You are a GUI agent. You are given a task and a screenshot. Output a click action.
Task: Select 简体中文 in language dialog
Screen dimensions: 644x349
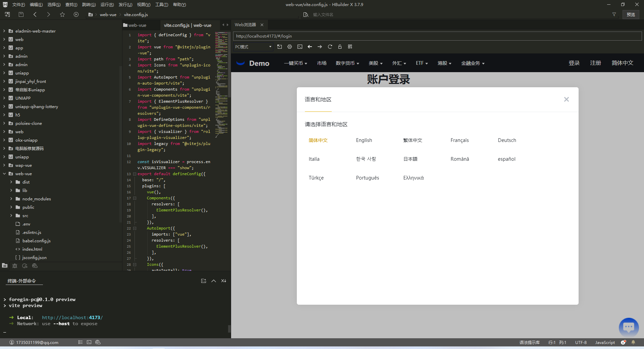point(318,140)
